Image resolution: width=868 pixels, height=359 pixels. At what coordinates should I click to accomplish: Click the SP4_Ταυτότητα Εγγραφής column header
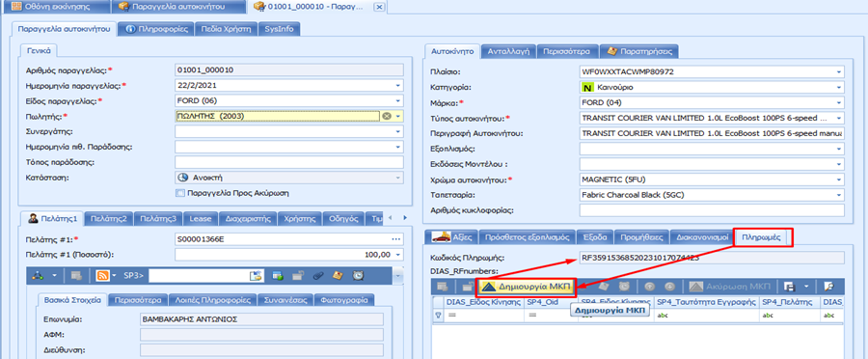pos(706,302)
